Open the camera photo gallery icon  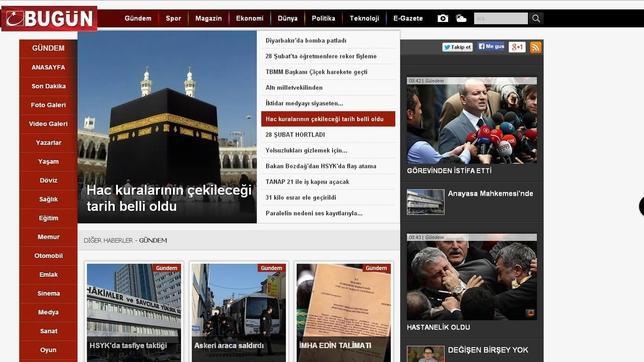443,18
